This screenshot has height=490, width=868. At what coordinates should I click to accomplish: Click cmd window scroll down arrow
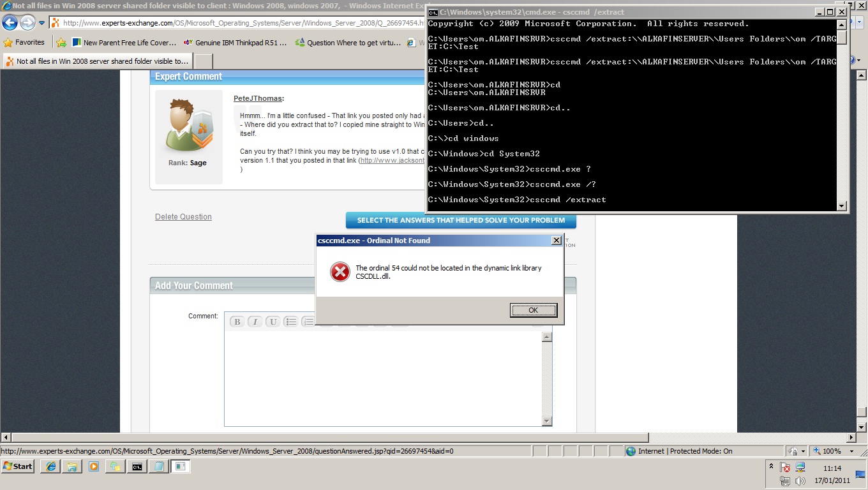click(x=842, y=205)
